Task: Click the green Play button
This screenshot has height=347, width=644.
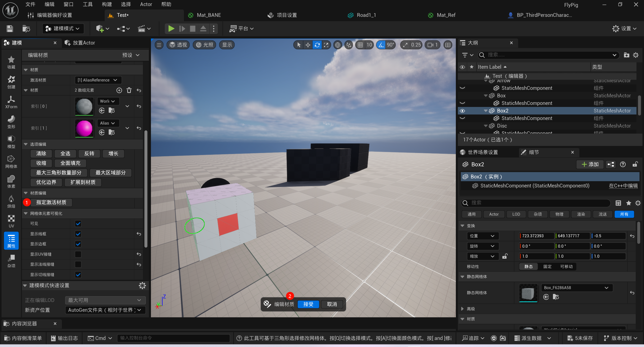Action: point(171,29)
